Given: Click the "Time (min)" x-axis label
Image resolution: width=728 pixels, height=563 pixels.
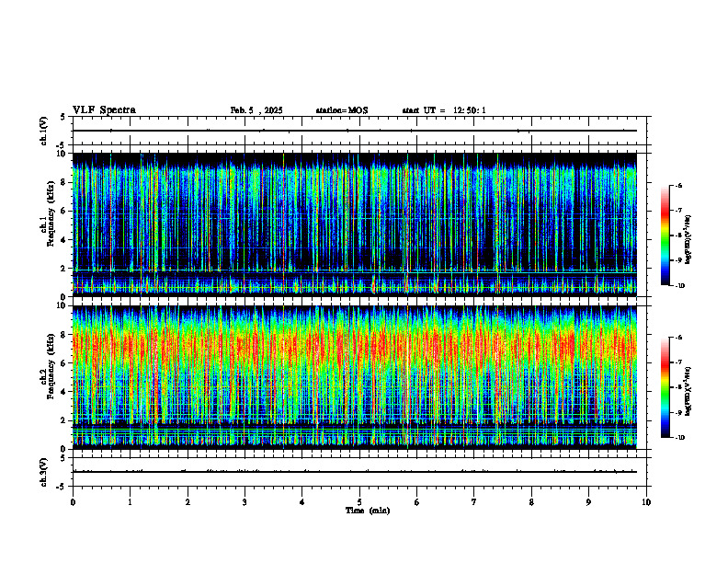Looking at the screenshot, I should pos(368,511).
